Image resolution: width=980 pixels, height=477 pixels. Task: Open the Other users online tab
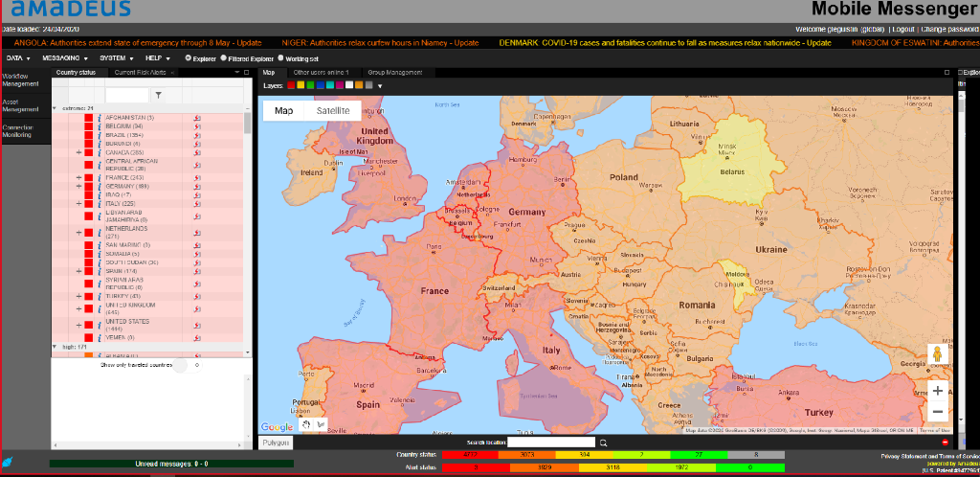click(x=321, y=72)
